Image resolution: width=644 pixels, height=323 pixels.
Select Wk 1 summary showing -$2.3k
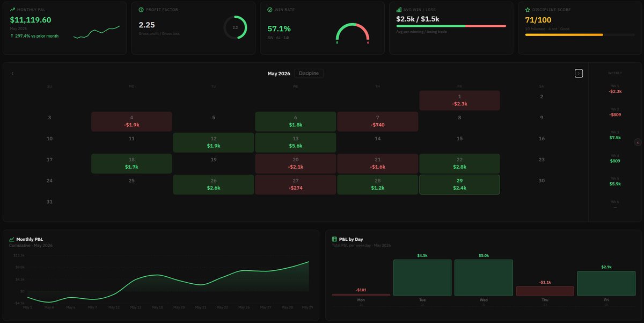point(614,89)
